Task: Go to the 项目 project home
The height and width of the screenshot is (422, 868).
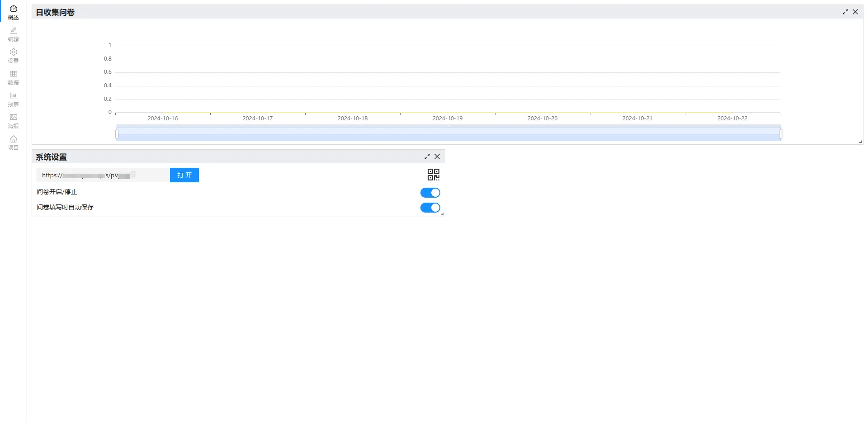Action: tap(14, 142)
